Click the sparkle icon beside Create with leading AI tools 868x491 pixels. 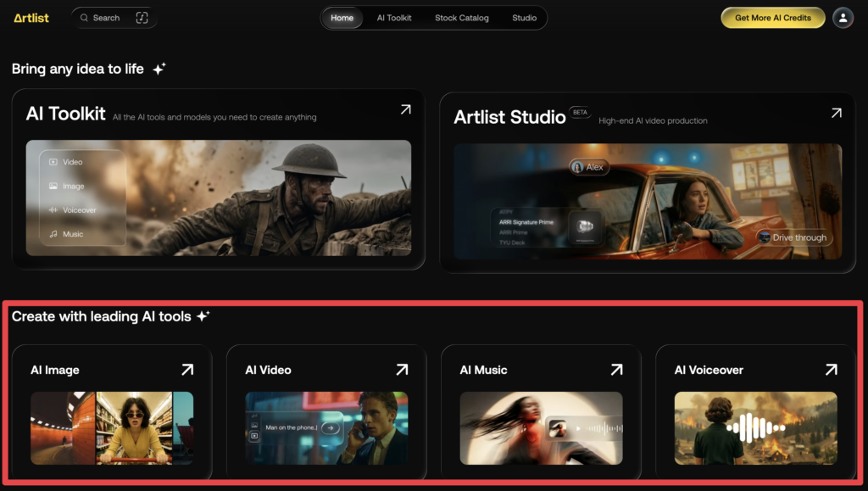point(203,316)
